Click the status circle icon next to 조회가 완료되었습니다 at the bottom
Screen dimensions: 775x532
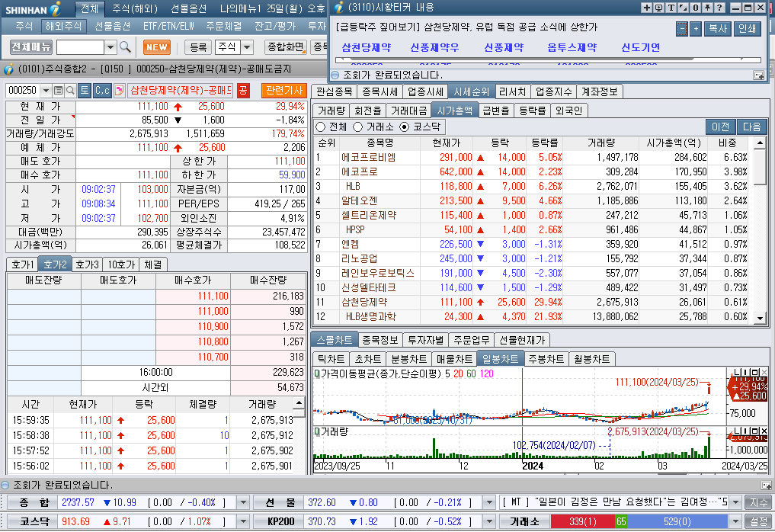click(5, 485)
